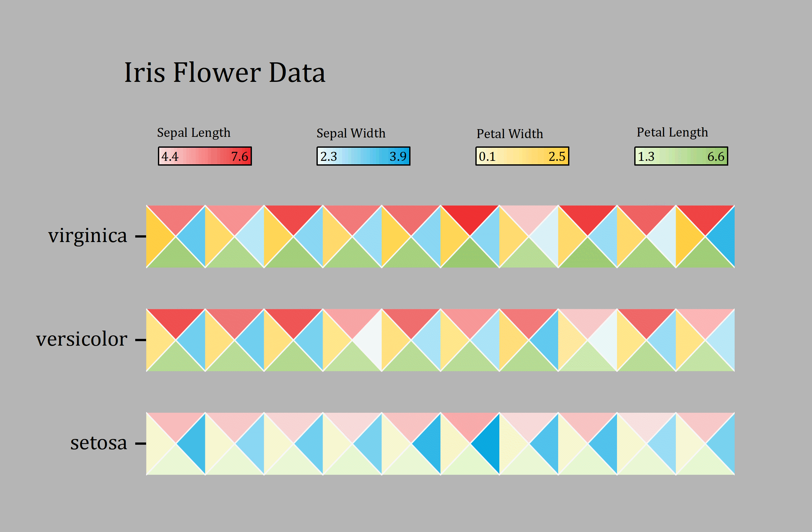812x532 pixels.
Task: Click the Sepal Width legend title
Action: [351, 133]
